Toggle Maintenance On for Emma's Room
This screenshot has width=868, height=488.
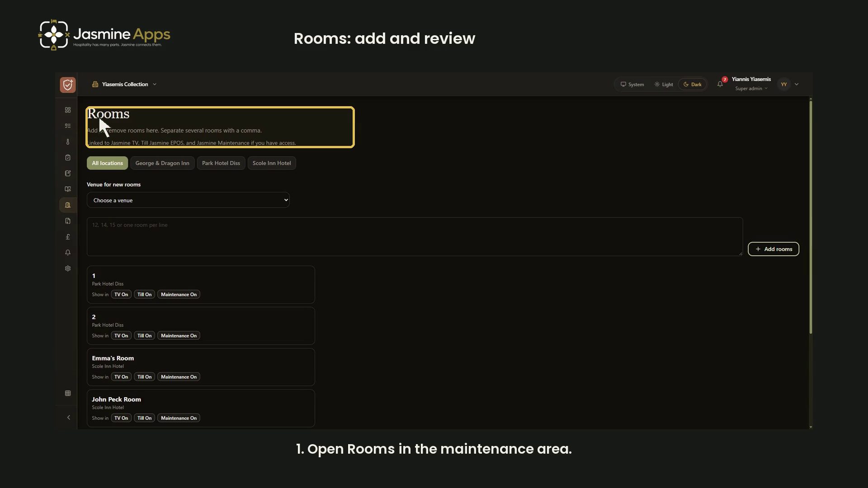point(179,377)
